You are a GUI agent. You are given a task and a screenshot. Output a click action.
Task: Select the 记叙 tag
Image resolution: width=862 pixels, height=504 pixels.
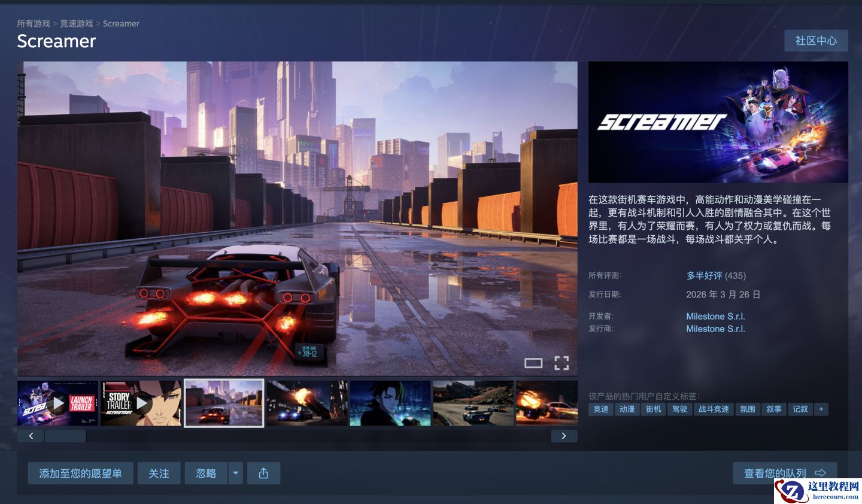(800, 409)
